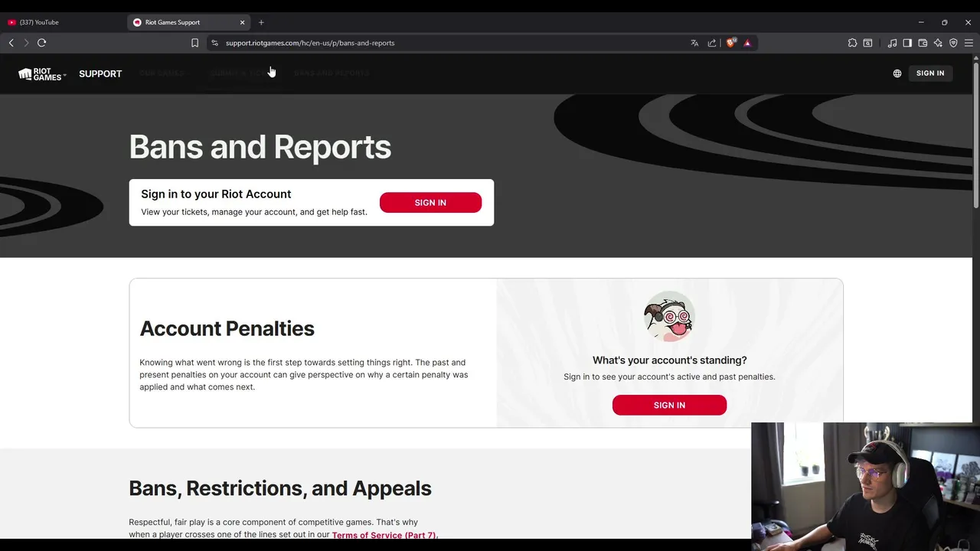Open the Terms of Service (Part 7) link
The width and height of the screenshot is (980, 551).
pyautogui.click(x=384, y=535)
